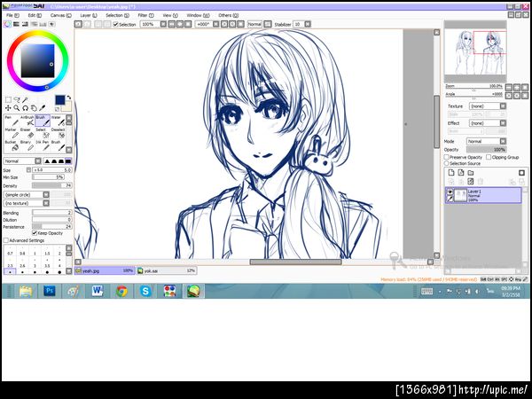Open the Filter menu

[145, 16]
